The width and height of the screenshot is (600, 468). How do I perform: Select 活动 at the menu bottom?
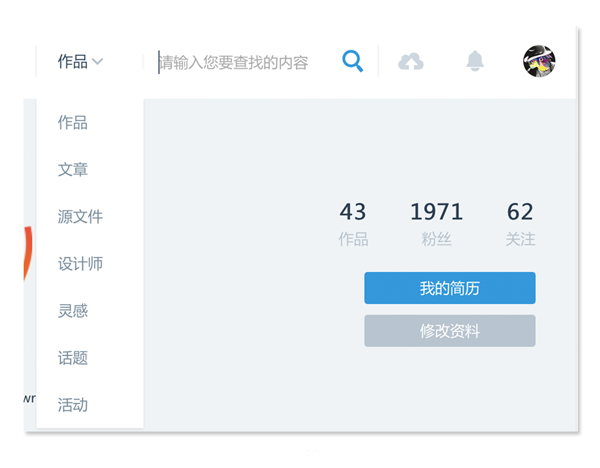(73, 405)
